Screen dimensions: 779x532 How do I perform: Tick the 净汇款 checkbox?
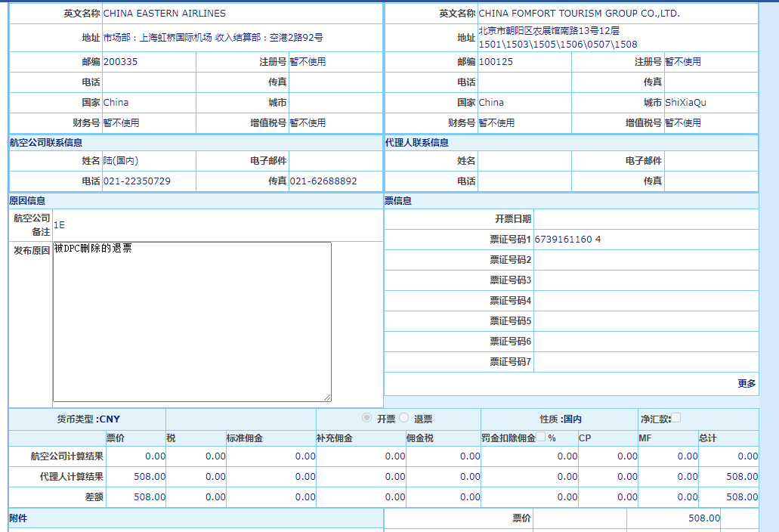[x=675, y=418]
